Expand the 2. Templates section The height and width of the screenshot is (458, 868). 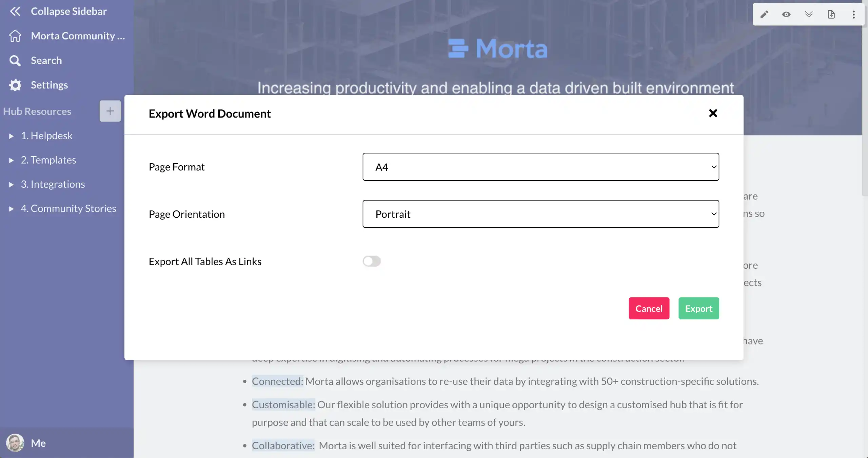pyautogui.click(x=11, y=160)
